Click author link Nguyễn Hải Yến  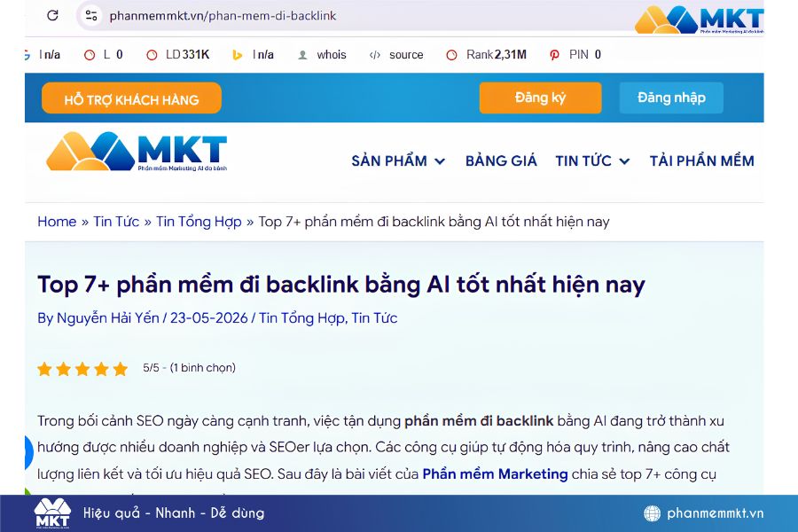[107, 318]
